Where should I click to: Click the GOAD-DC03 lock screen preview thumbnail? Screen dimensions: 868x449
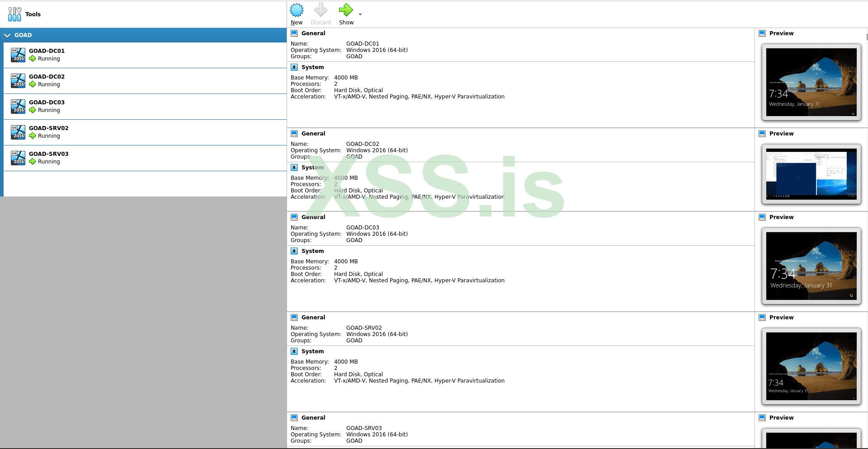pos(811,266)
